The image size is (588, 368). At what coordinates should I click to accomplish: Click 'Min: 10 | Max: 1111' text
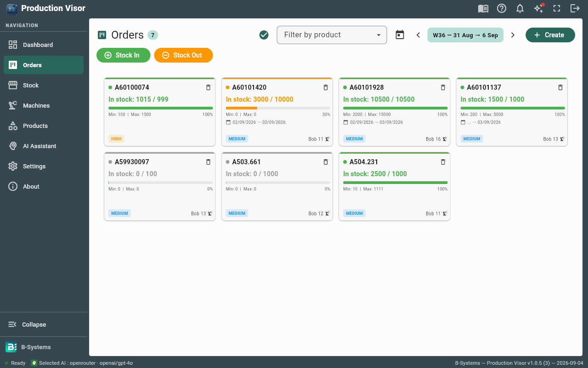363,189
